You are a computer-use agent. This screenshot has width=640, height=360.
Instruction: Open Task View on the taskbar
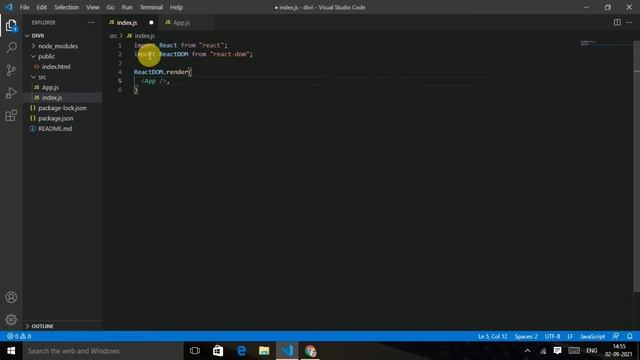coord(195,351)
